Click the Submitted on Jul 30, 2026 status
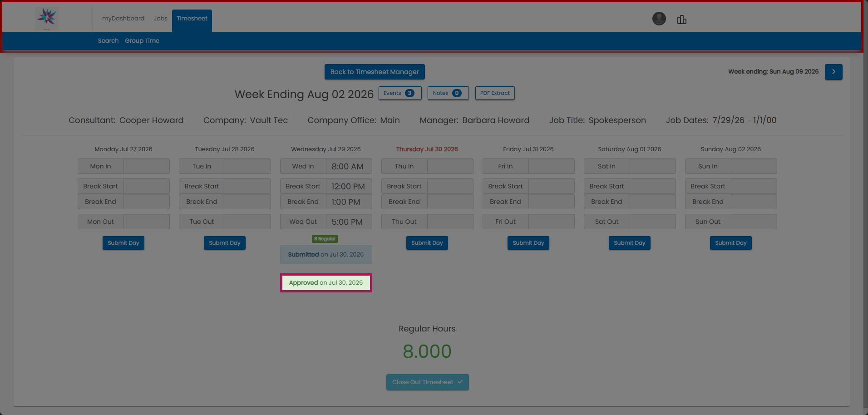The height and width of the screenshot is (415, 868). (326, 255)
